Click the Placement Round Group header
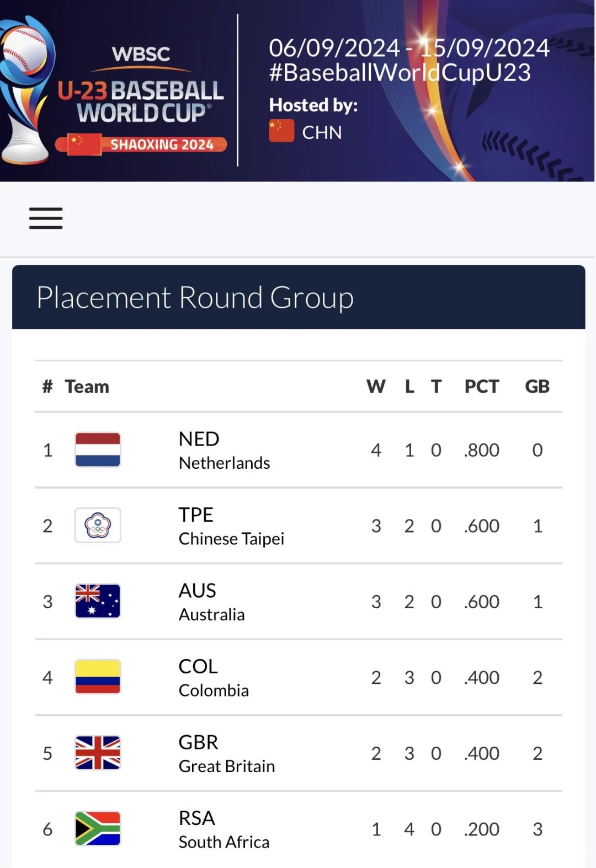Viewport: 596px width, 868px height. (195, 297)
